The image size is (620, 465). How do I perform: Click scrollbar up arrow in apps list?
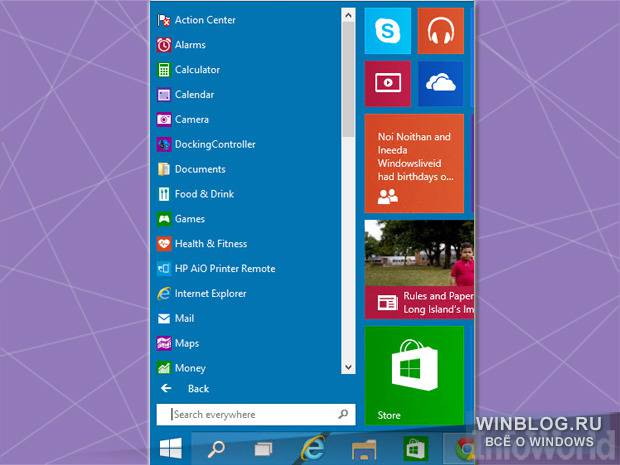[x=348, y=15]
